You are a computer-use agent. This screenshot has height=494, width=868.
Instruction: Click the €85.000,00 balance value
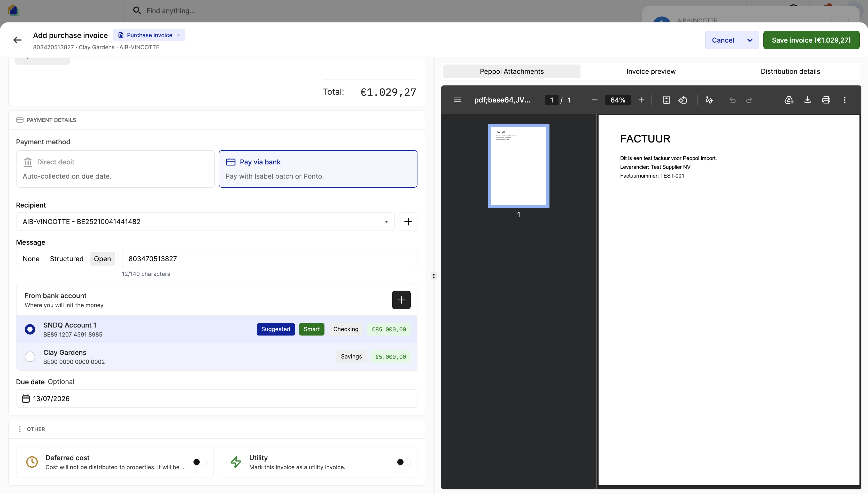389,329
